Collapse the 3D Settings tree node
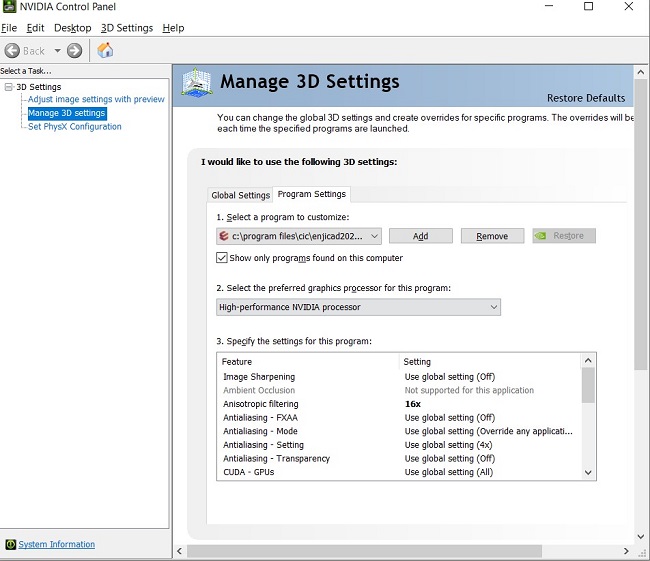The image size is (650, 561). tap(8, 87)
